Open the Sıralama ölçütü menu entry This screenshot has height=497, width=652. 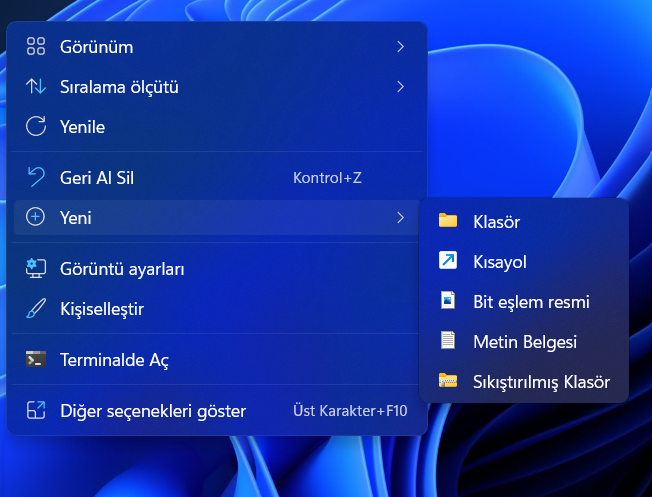coord(217,87)
